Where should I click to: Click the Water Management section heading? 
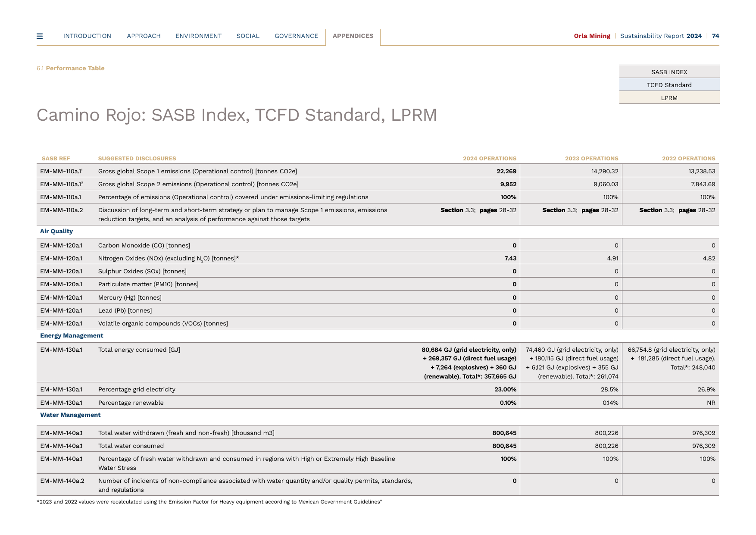pyautogui.click(x=70, y=415)
